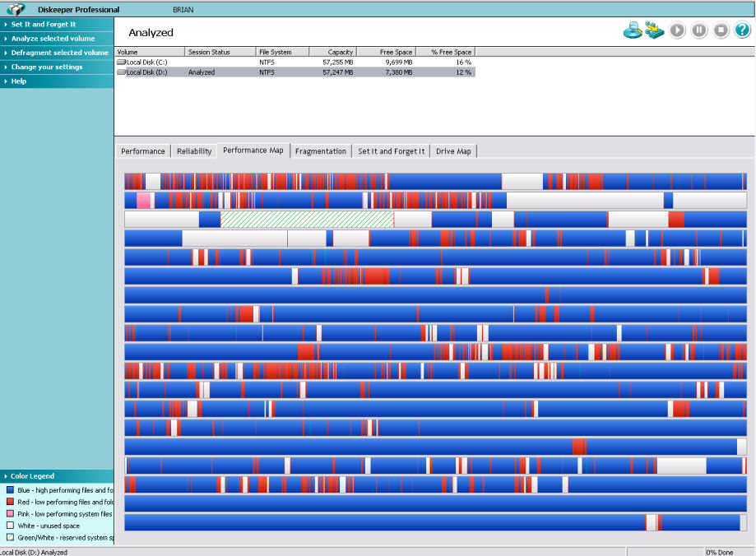This screenshot has height=556, width=756.
Task: Click the 9,699 MB free space cell
Action: pos(399,63)
